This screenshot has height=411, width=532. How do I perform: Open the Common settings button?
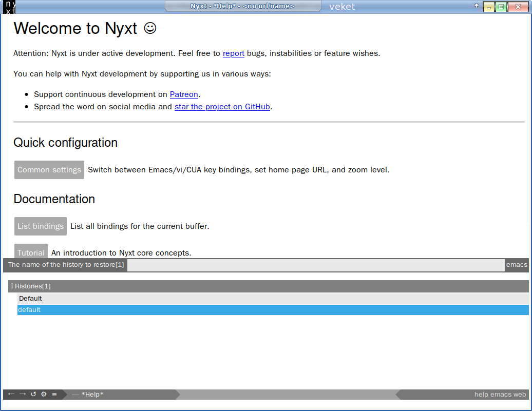coord(49,170)
